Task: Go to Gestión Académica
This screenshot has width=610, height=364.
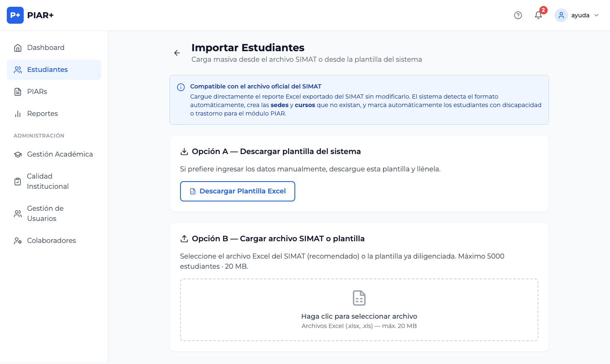Action: click(x=60, y=154)
